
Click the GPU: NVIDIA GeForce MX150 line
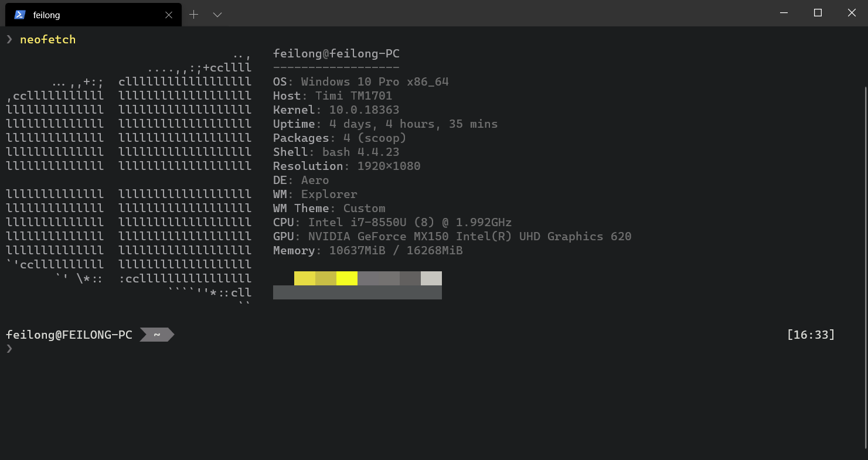452,237
